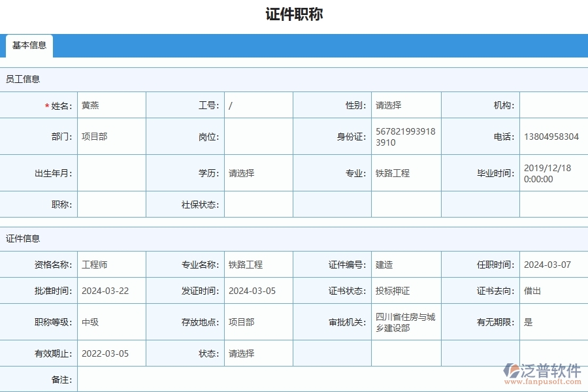This screenshot has height=392, width=588.
Task: Click the 证件信息 section header
Action: [x=22, y=237]
